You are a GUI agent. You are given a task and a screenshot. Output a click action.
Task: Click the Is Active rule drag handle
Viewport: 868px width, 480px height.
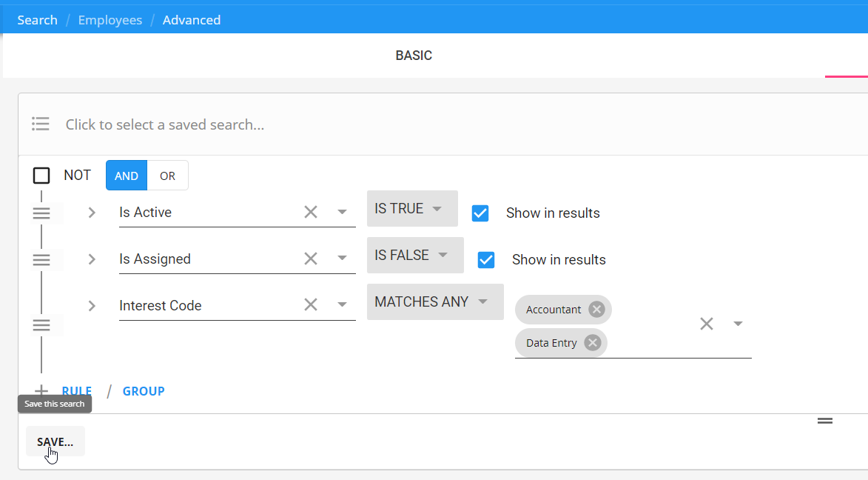(41, 213)
